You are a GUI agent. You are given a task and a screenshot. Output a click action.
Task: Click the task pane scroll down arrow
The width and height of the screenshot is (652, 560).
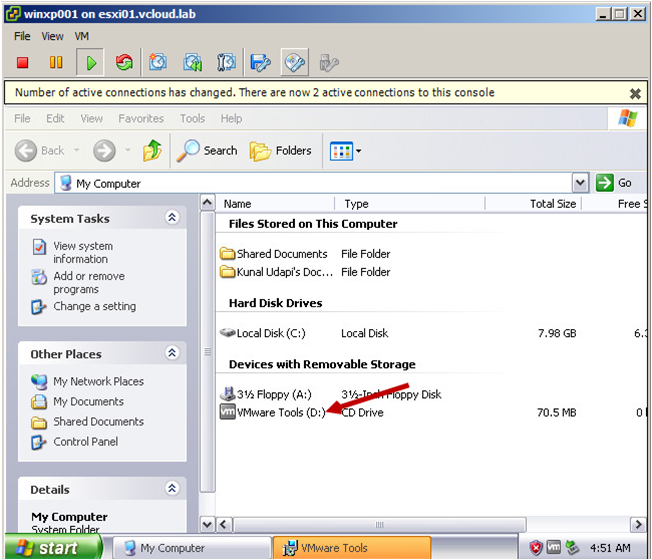click(x=207, y=524)
